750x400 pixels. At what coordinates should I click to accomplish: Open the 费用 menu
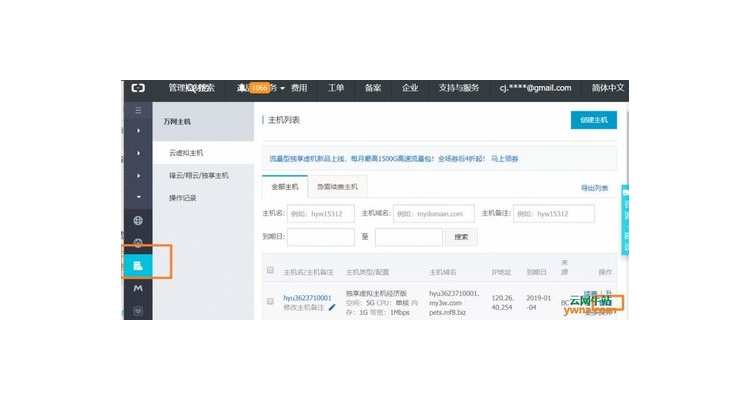tap(299, 88)
